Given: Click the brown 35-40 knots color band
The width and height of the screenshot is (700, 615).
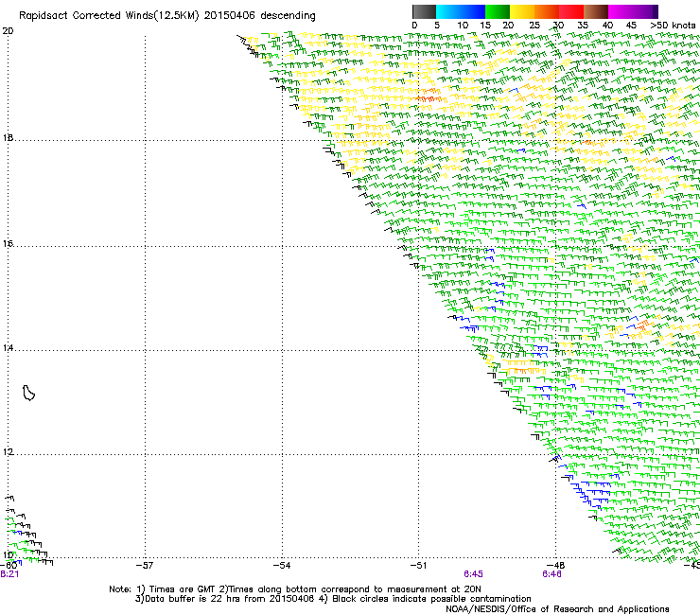Looking at the screenshot, I should (596, 11).
